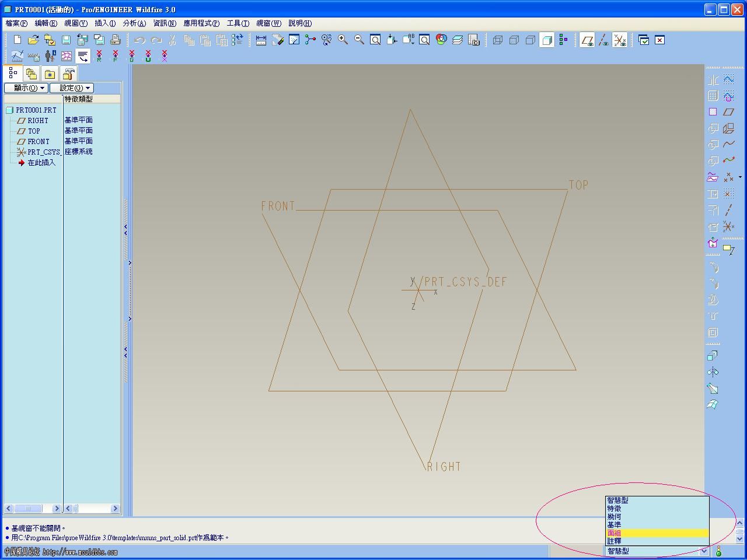The image size is (747, 560).
Task: Click the regenerate model icon
Action: point(238,40)
